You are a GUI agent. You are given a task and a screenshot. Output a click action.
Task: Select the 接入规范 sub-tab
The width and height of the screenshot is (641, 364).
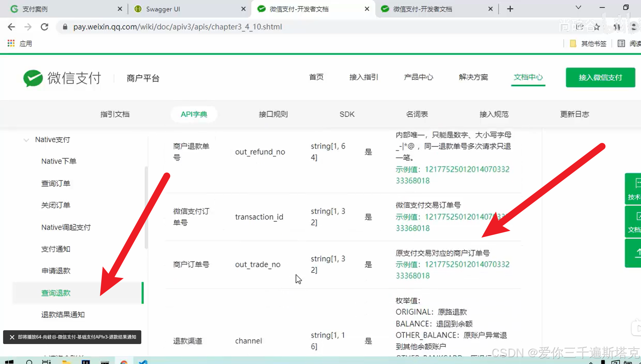pos(494,114)
